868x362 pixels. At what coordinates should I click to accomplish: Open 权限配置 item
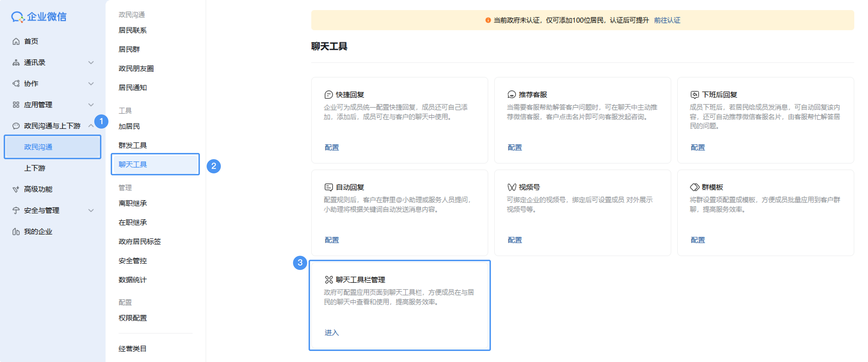click(x=132, y=318)
